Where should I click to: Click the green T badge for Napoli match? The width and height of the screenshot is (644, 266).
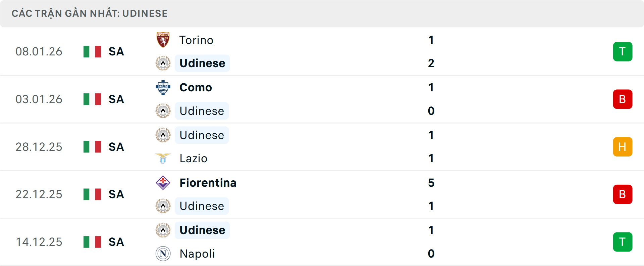coord(623,242)
